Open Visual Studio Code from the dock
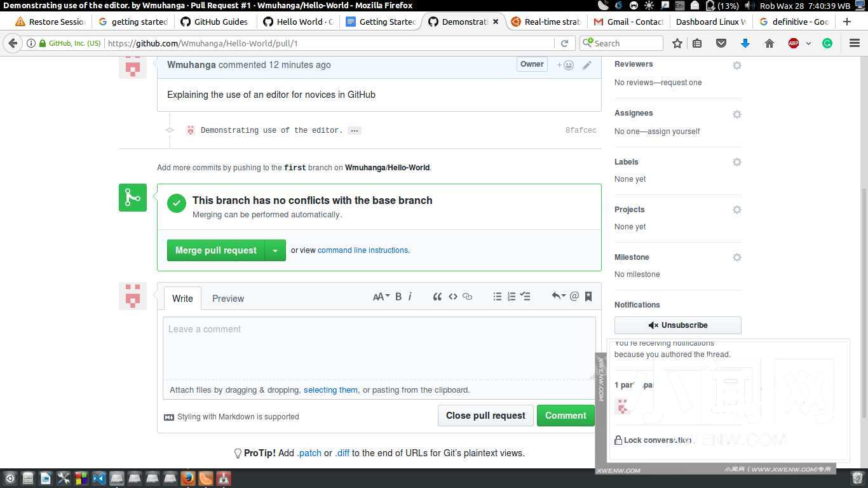Viewport: 868px width, 488px height. point(99,478)
